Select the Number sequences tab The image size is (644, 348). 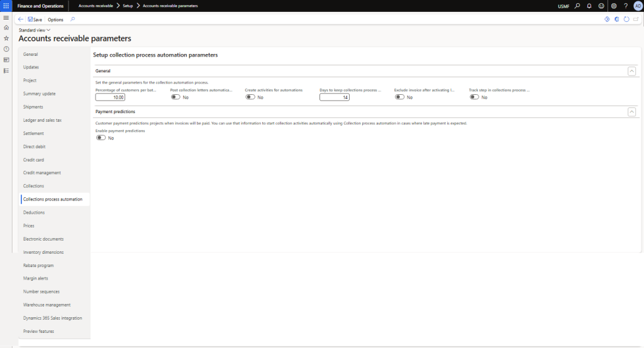42,291
